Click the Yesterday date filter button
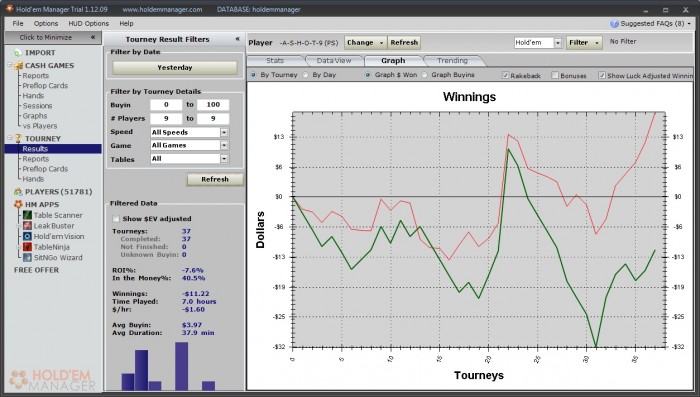Screen dimensions: 700x397 (175, 67)
